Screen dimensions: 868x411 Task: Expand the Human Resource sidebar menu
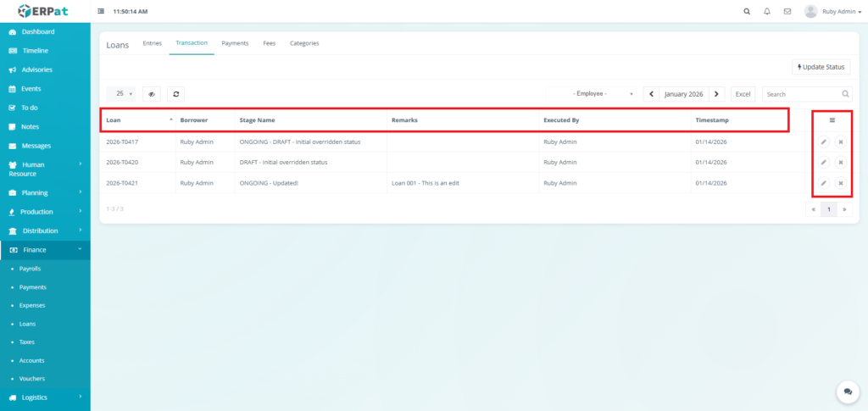click(x=45, y=169)
